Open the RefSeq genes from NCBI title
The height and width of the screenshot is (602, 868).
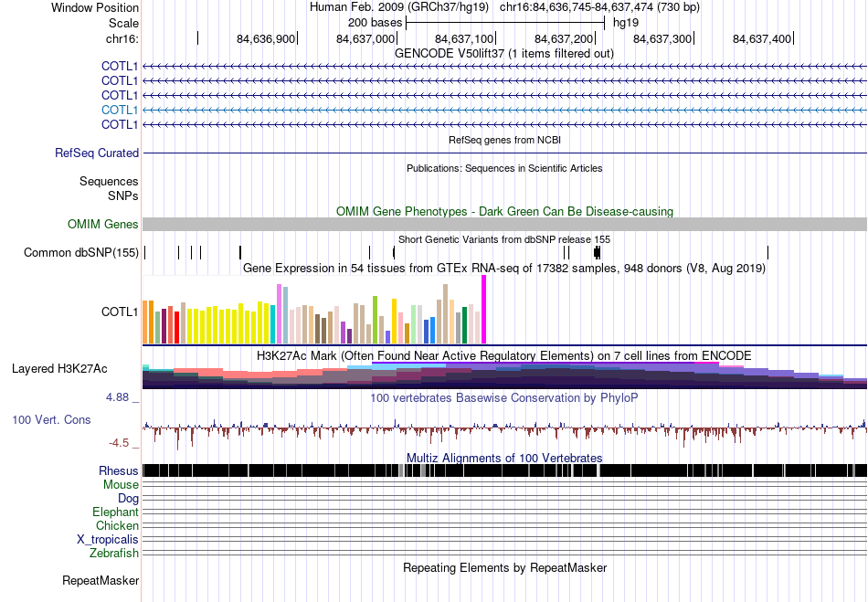point(504,140)
